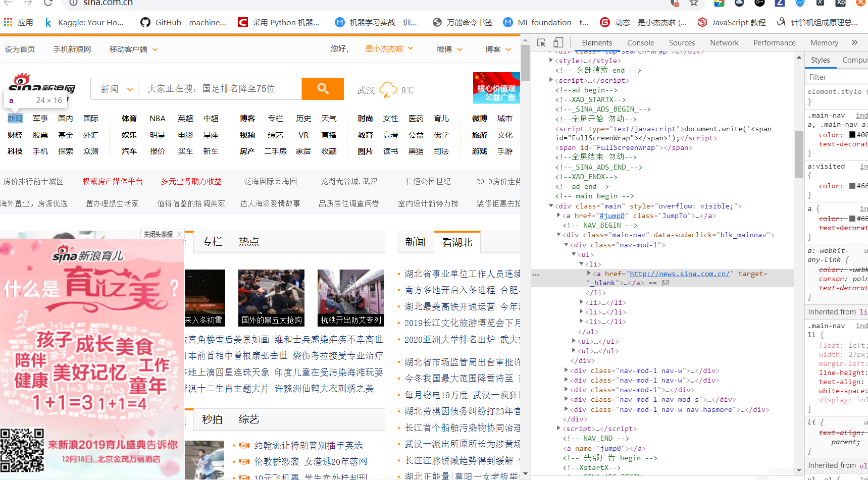Focus the Styles Filter input

tap(836, 77)
